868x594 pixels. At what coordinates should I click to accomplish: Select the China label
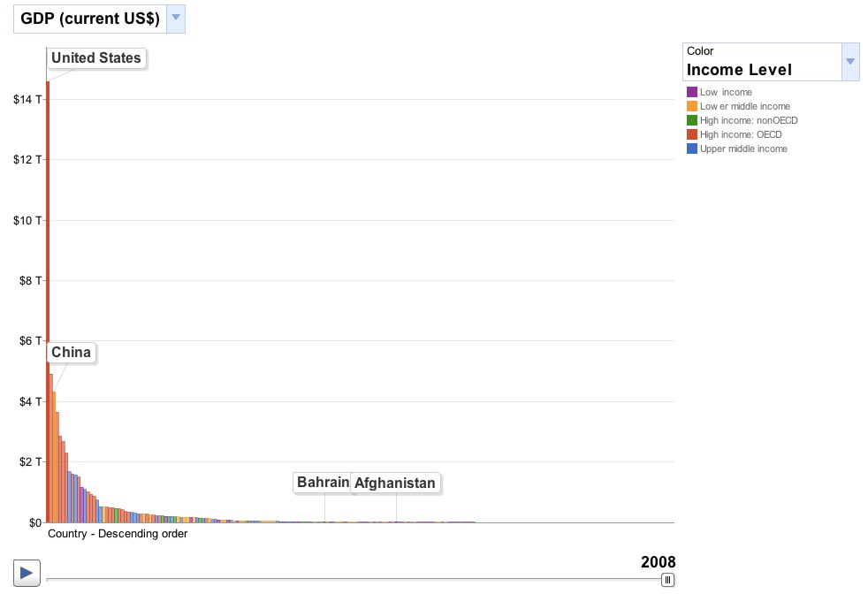pos(71,353)
